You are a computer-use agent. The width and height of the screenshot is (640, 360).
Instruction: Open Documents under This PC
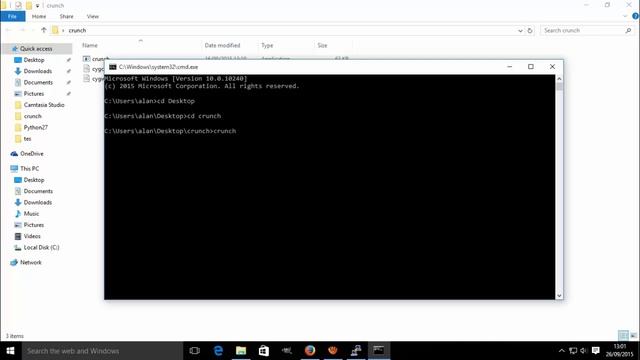point(38,191)
